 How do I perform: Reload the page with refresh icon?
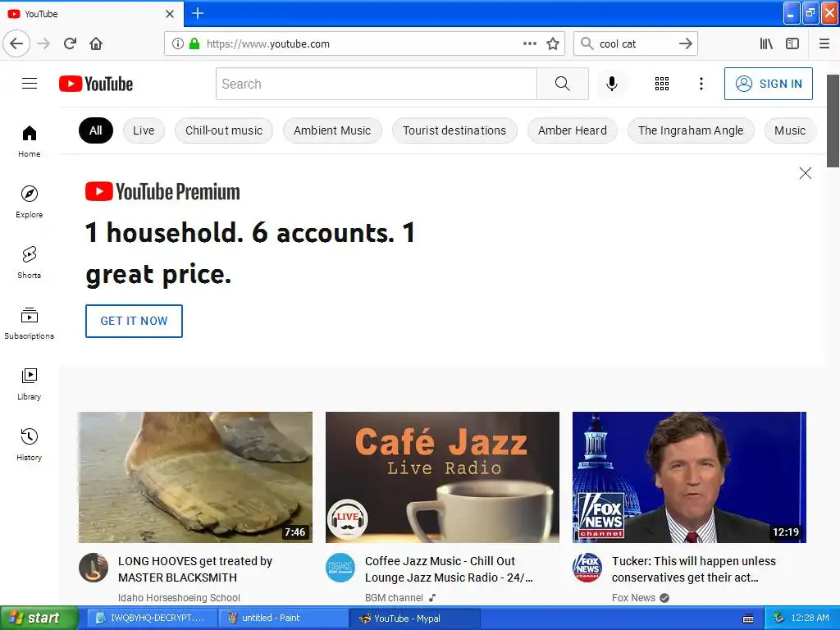[70, 43]
